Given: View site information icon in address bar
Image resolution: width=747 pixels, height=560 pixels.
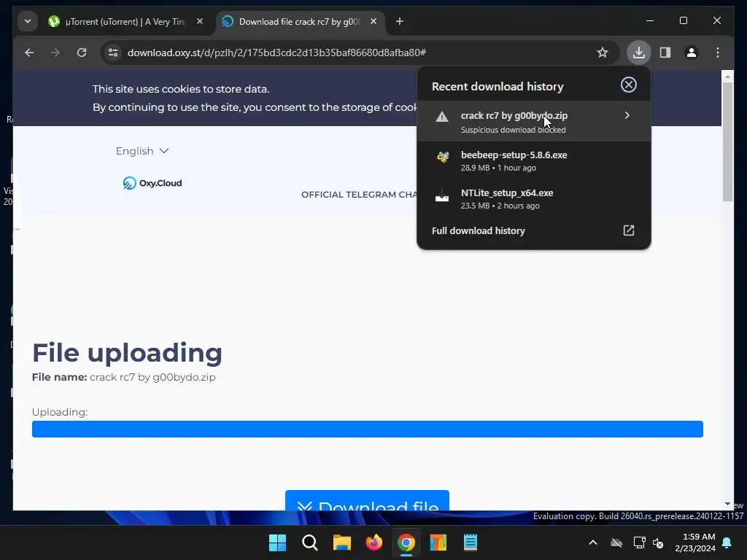Looking at the screenshot, I should click(113, 52).
